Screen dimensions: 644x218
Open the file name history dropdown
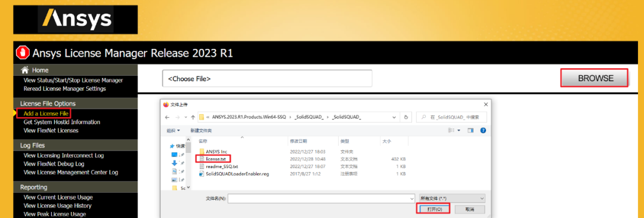click(x=412, y=198)
